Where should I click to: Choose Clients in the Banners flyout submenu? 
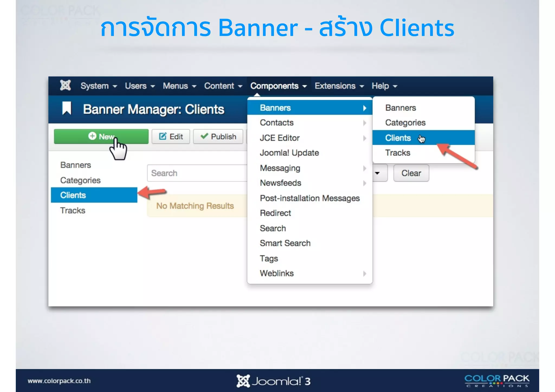pyautogui.click(x=424, y=138)
